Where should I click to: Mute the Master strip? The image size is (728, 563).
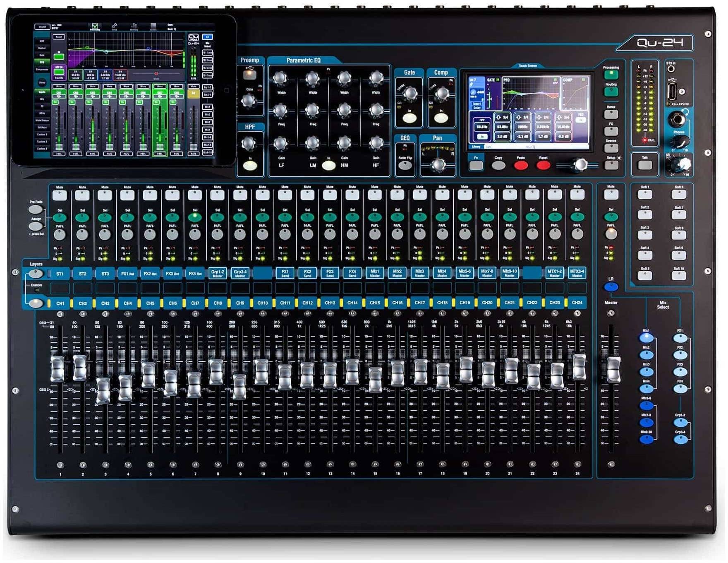[x=611, y=195]
